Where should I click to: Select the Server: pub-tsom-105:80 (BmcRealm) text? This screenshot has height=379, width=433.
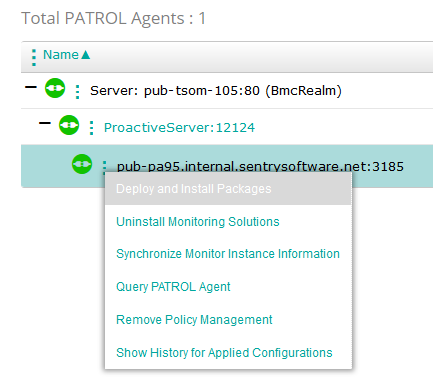[216, 91]
